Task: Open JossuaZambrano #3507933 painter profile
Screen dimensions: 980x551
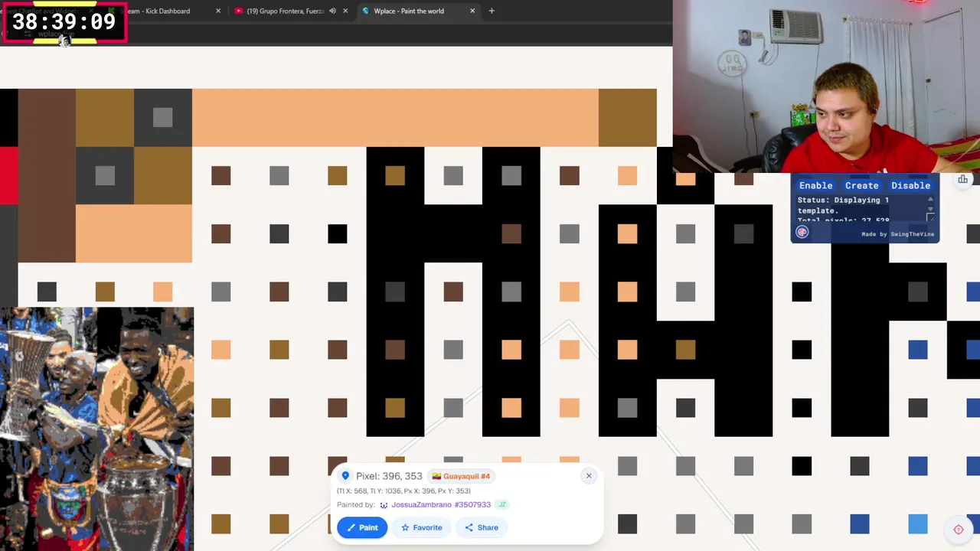Action: pos(441,505)
